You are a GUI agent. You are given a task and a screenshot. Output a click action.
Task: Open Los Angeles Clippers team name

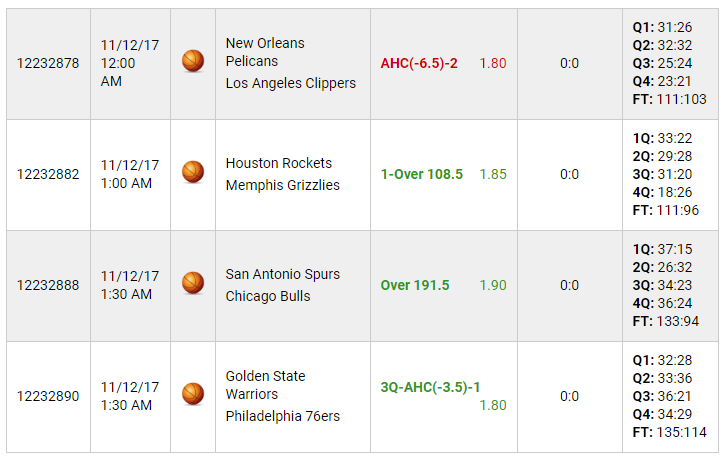point(291,83)
